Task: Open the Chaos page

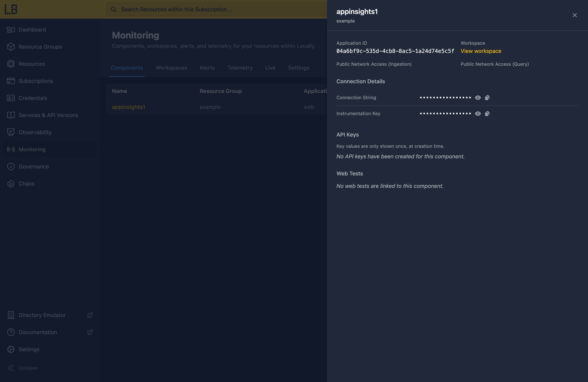Action: (x=50, y=184)
